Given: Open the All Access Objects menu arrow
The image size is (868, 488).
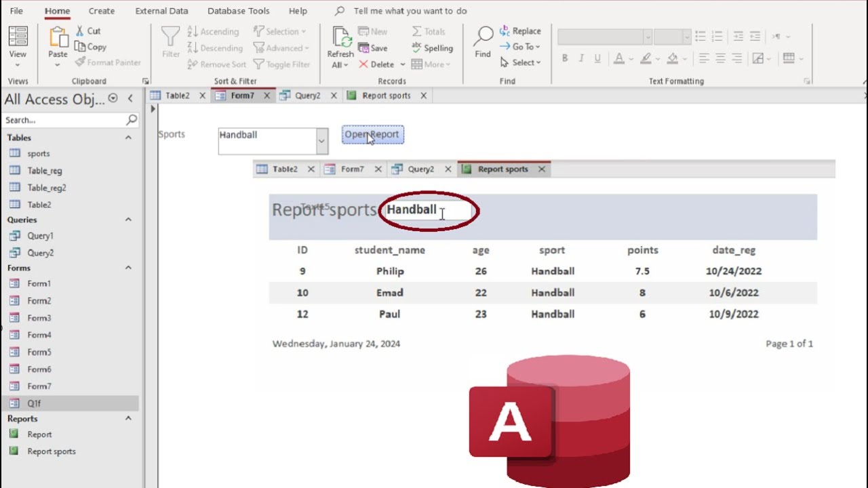Looking at the screenshot, I should click(113, 98).
